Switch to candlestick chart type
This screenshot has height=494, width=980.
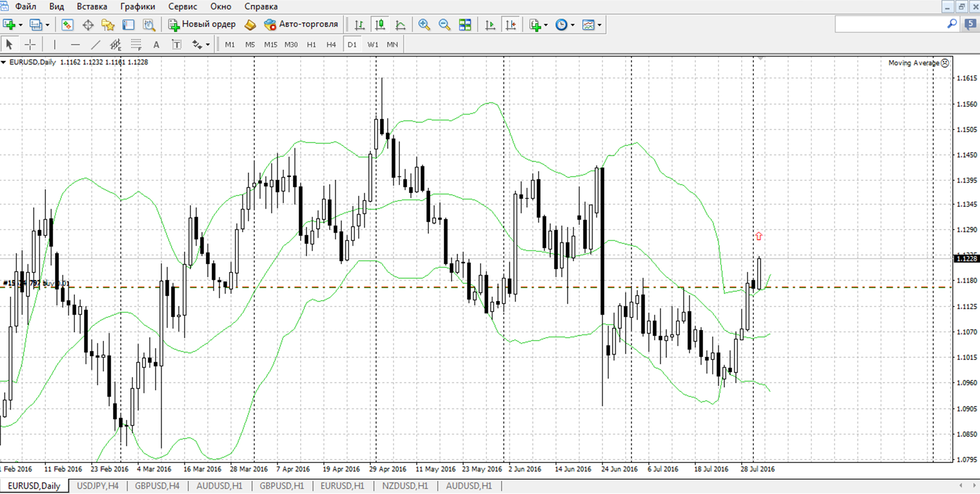click(x=380, y=25)
